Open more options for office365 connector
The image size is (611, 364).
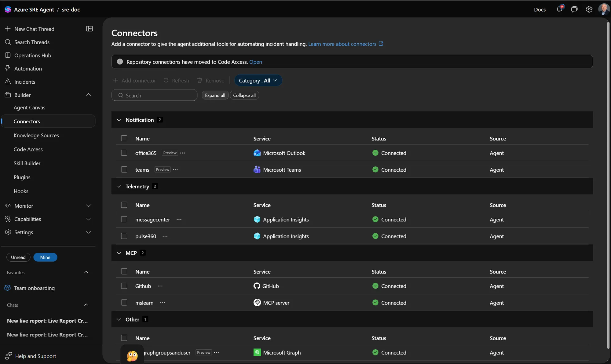(183, 153)
